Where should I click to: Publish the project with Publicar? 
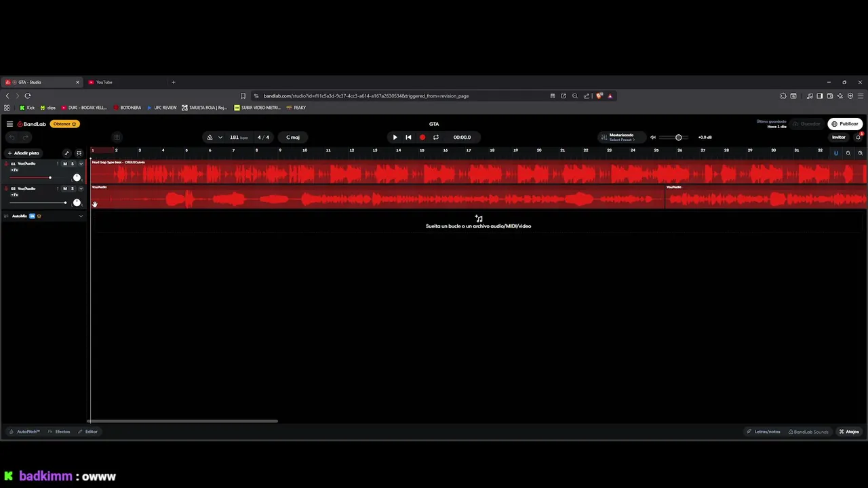point(845,124)
